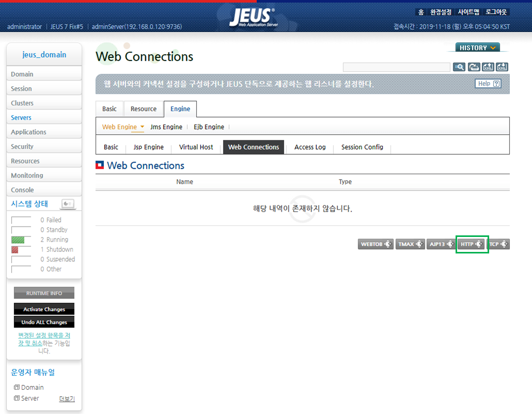Focus the search input field
This screenshot has width=532, height=414.
click(396, 67)
